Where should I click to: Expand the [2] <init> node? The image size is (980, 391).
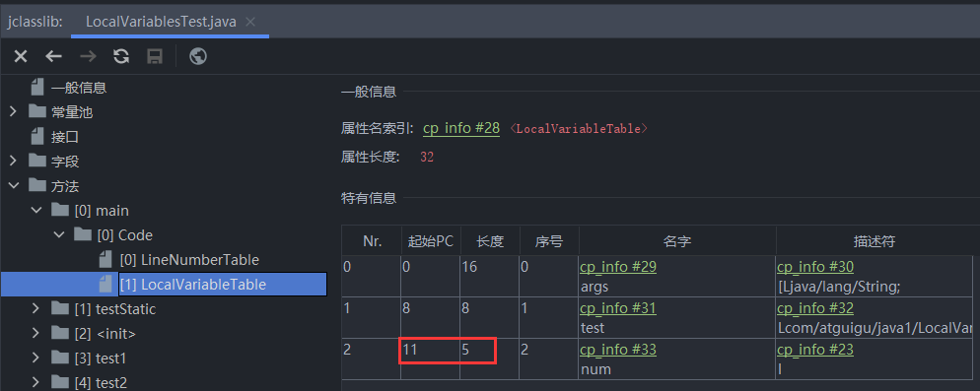tap(36, 334)
